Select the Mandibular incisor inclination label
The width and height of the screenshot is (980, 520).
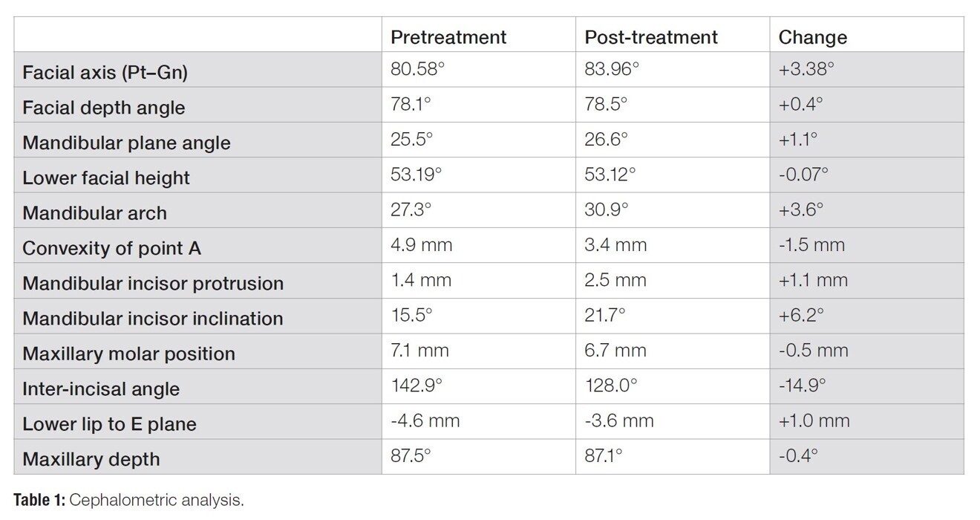point(153,319)
